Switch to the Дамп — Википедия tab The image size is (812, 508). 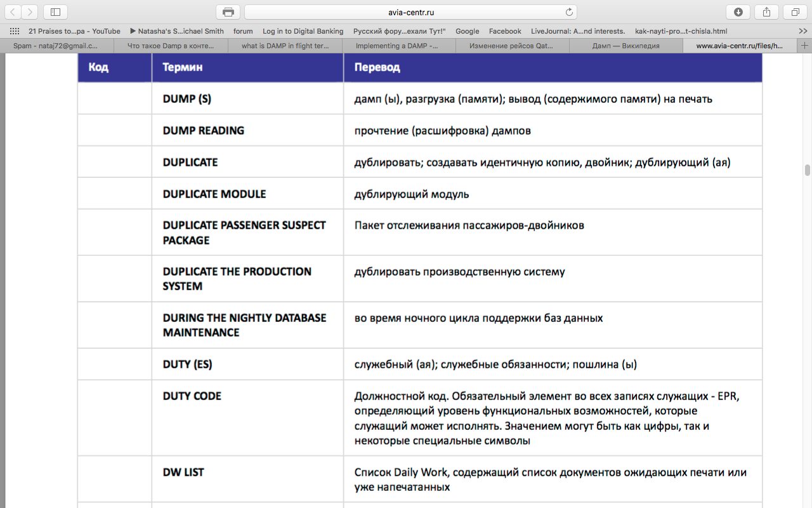pos(625,46)
